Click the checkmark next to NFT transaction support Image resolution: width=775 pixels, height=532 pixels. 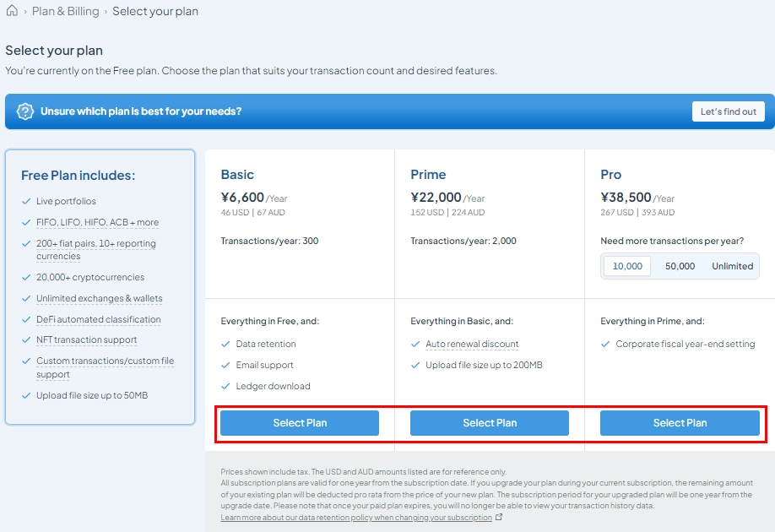26,339
